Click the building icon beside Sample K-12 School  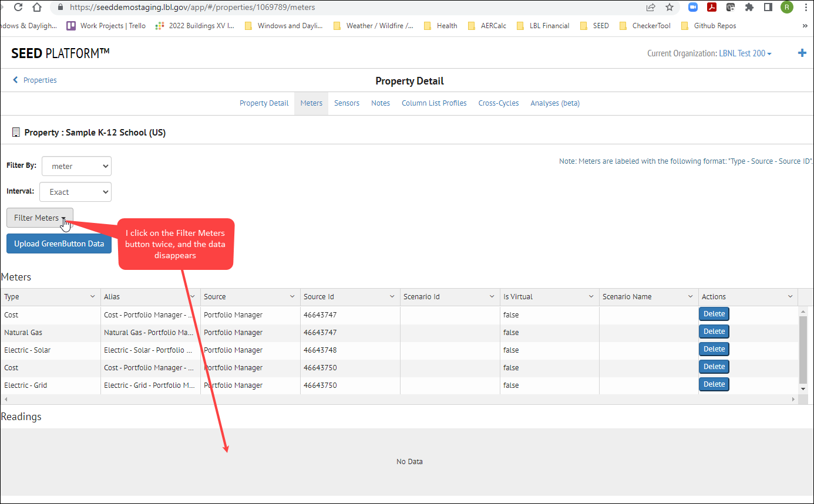15,131
